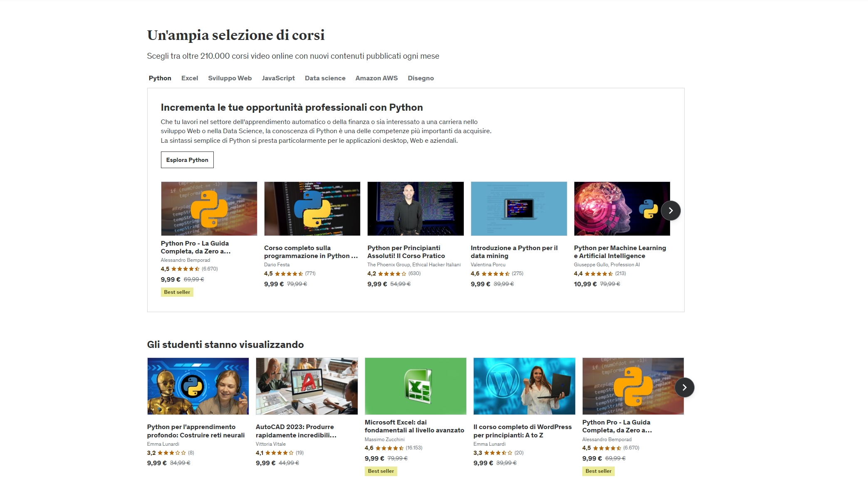868x489 pixels.
Task: Click the 10,99 € price
Action: point(585,284)
